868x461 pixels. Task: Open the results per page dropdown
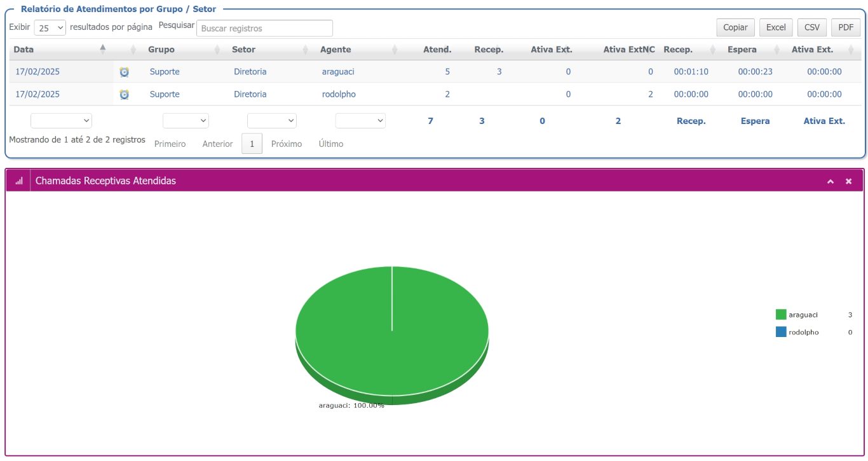50,28
